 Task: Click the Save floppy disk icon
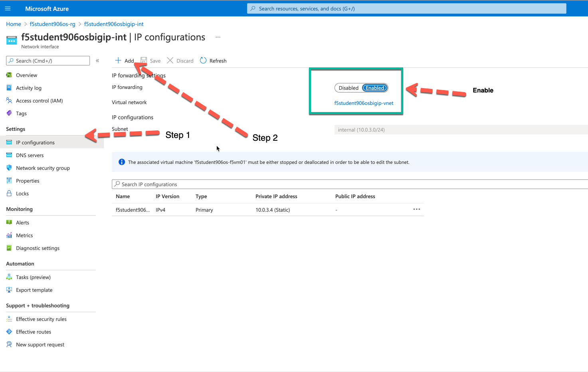click(144, 61)
